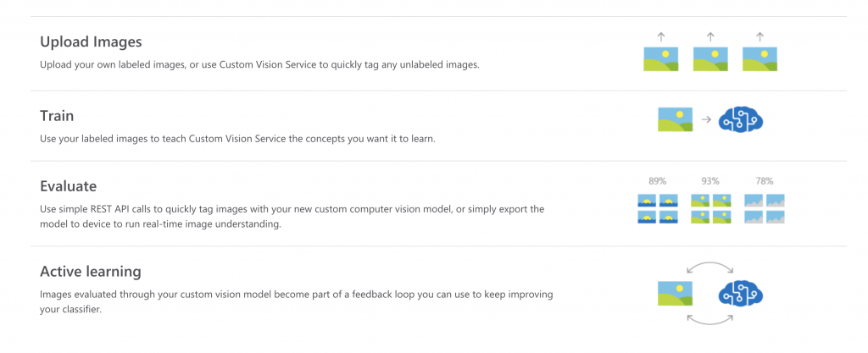Click the right arrow in the Train diagram
The width and height of the screenshot is (868, 353).
[x=706, y=120]
